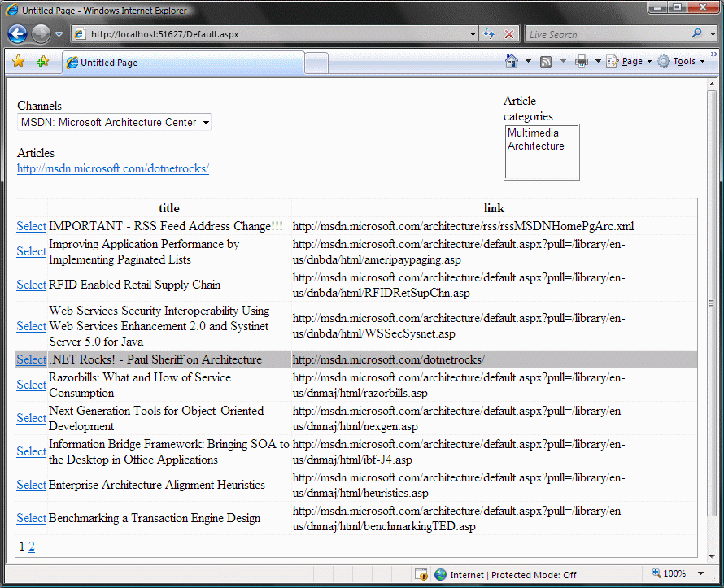Expand the zoom level dropdown arrow
This screenshot has width=724, height=588.
coord(700,573)
